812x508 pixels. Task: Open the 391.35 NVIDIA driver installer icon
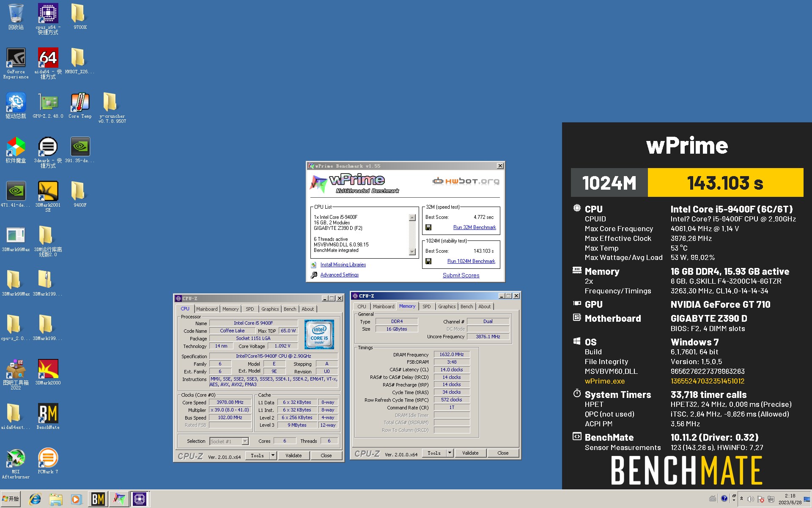pos(80,150)
